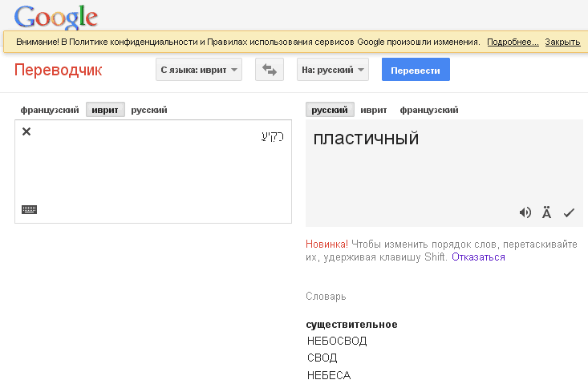588x388 pixels.
Task: Click the Google logo
Action: (56, 16)
